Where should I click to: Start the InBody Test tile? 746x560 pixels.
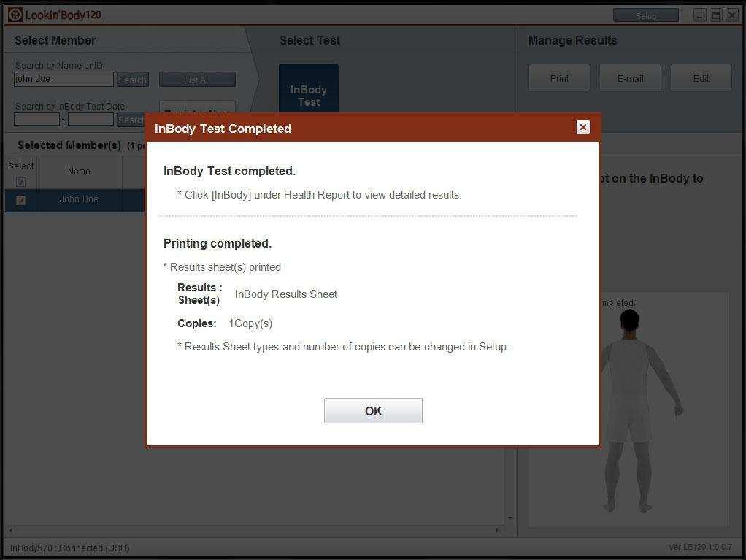point(309,89)
